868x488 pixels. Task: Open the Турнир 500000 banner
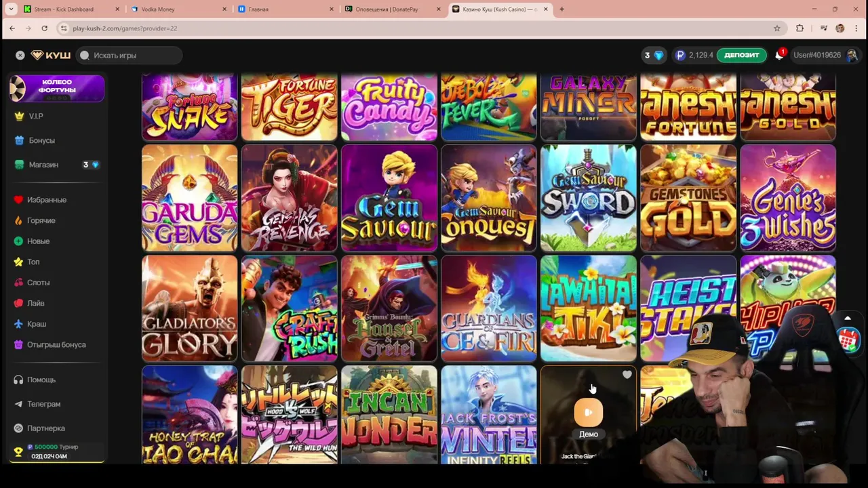pos(57,452)
